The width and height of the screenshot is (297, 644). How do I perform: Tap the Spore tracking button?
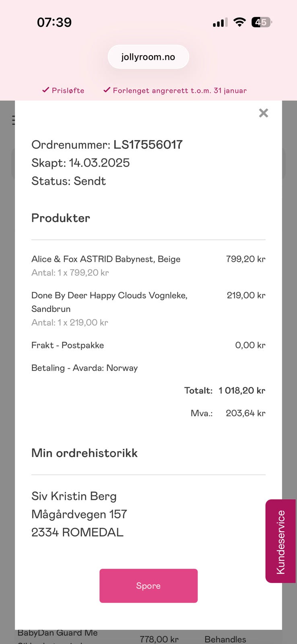[148, 586]
